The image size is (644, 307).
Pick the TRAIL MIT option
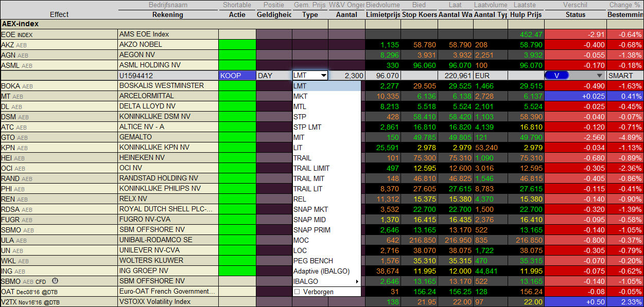pyautogui.click(x=327, y=178)
